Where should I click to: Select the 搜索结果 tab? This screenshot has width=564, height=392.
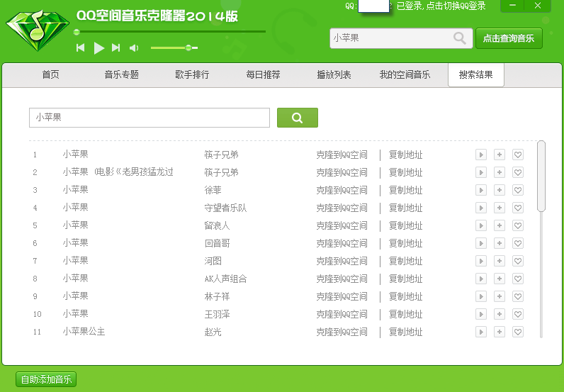coord(476,75)
